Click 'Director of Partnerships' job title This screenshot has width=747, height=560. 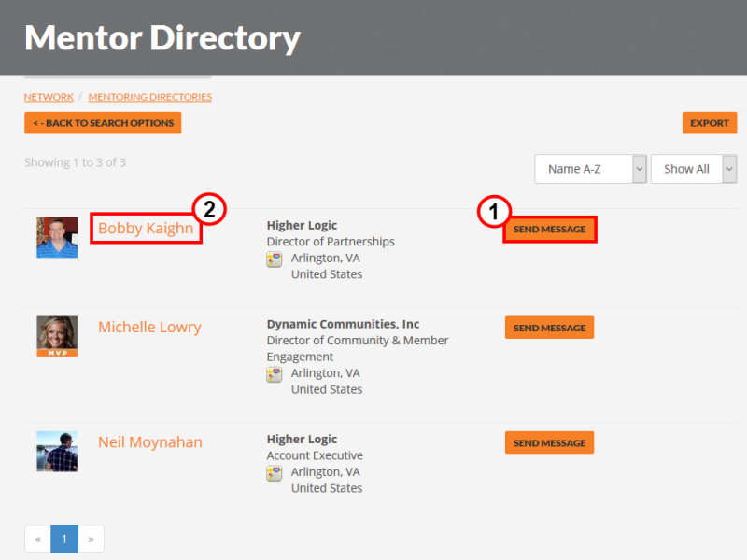(x=331, y=242)
